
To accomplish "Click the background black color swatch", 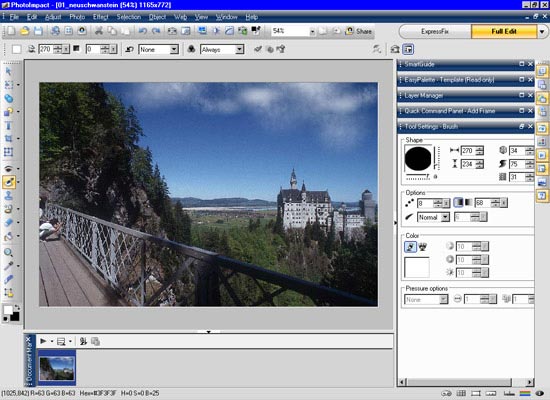I will [x=14, y=316].
